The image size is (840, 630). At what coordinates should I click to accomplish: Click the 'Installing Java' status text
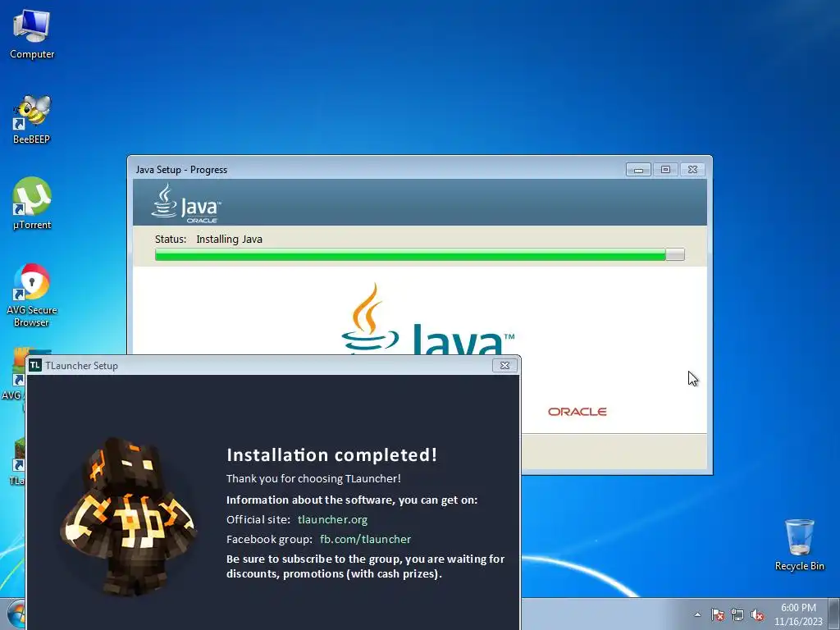230,239
